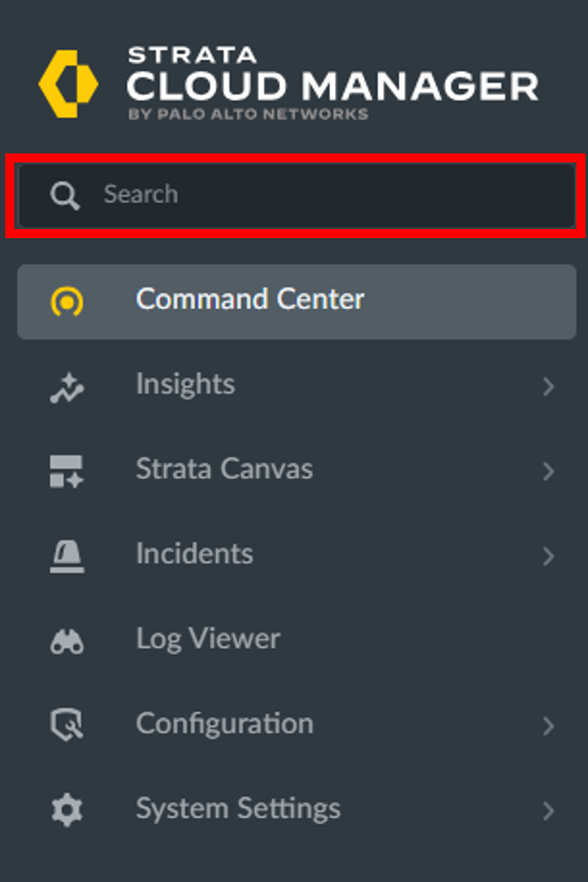Click the Strata Canvas text label
The height and width of the screenshot is (882, 588).
[224, 469]
